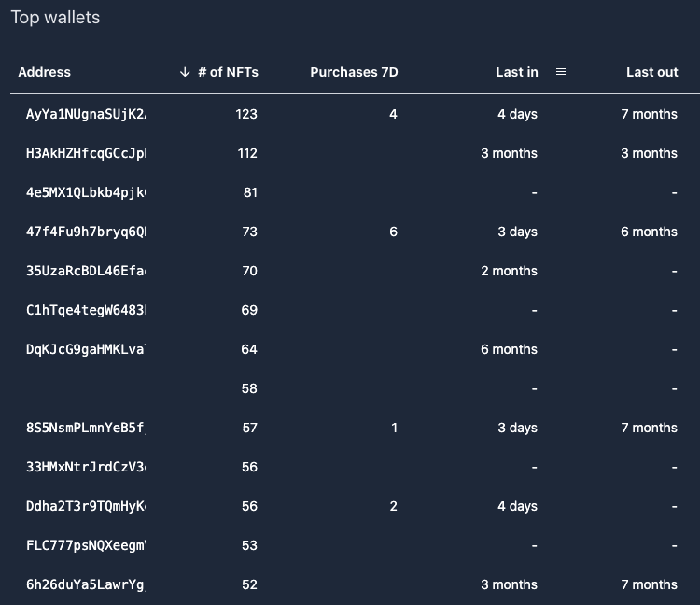This screenshot has height=605, width=700.
Task: Sort by Last in column header
Action: pyautogui.click(x=516, y=72)
